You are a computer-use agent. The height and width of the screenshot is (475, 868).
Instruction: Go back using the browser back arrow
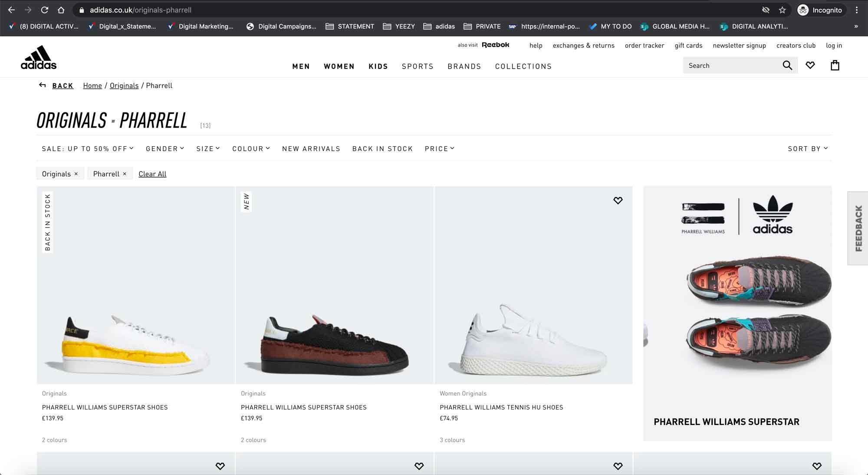pyautogui.click(x=12, y=10)
